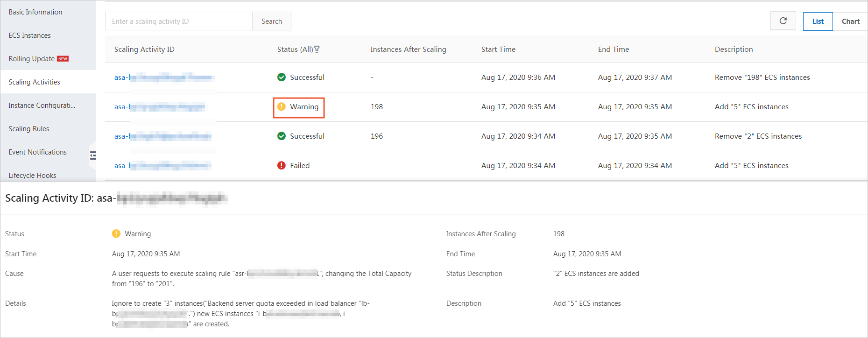Click the red Failed status icon
The width and height of the screenshot is (868, 338).
point(282,166)
